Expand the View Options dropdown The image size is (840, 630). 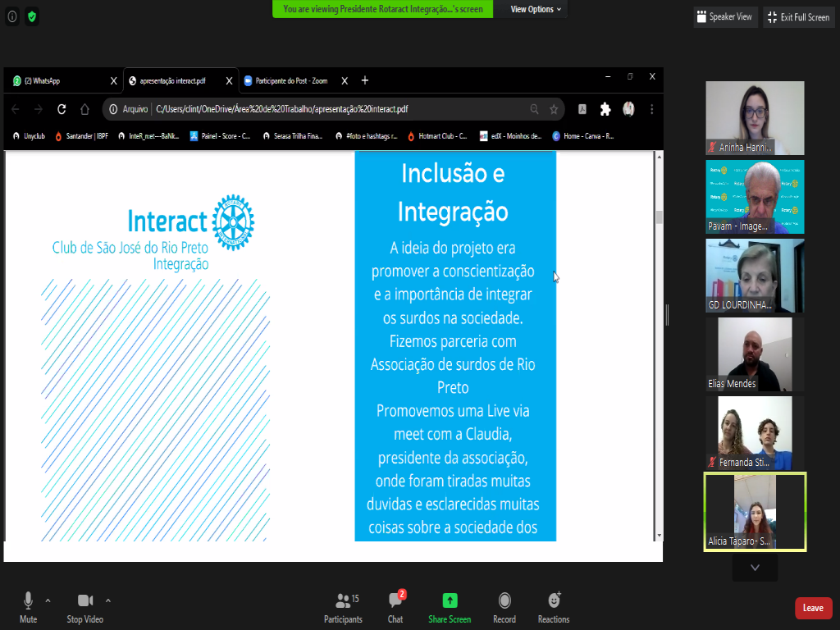[536, 9]
